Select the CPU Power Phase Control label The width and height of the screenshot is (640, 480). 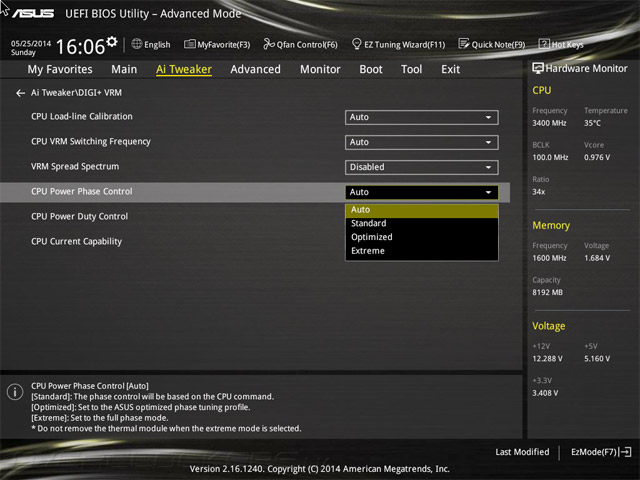(82, 191)
